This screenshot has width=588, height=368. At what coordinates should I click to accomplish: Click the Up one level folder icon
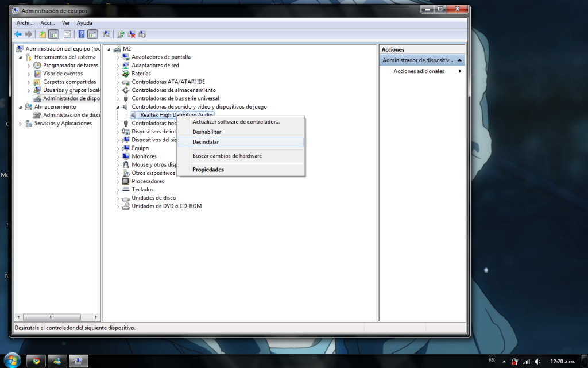tap(42, 34)
